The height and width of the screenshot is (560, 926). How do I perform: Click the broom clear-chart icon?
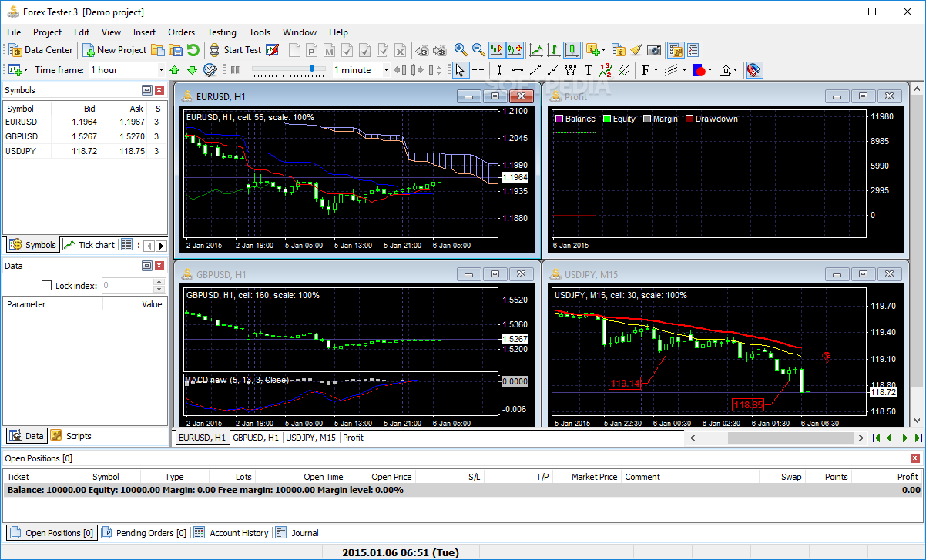tap(636, 50)
